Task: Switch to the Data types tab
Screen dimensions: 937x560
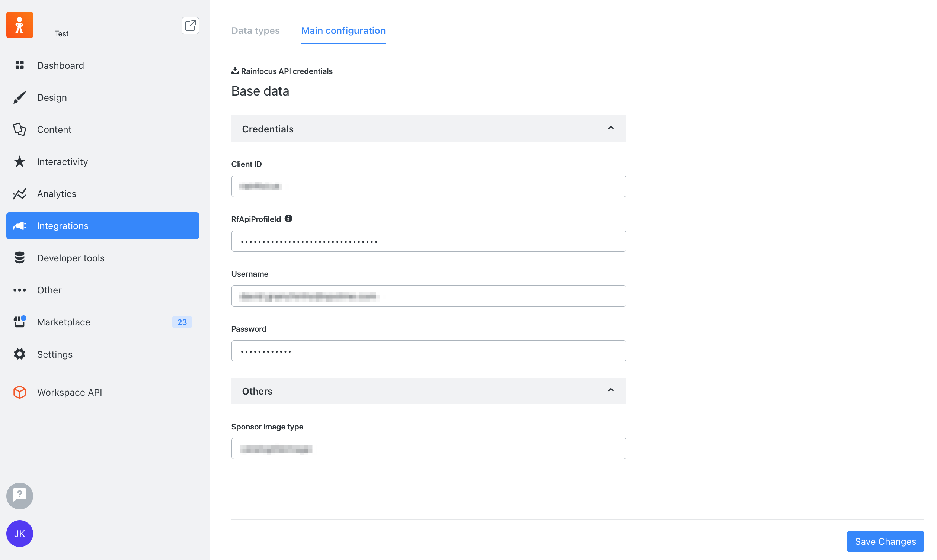Action: pyautogui.click(x=256, y=30)
